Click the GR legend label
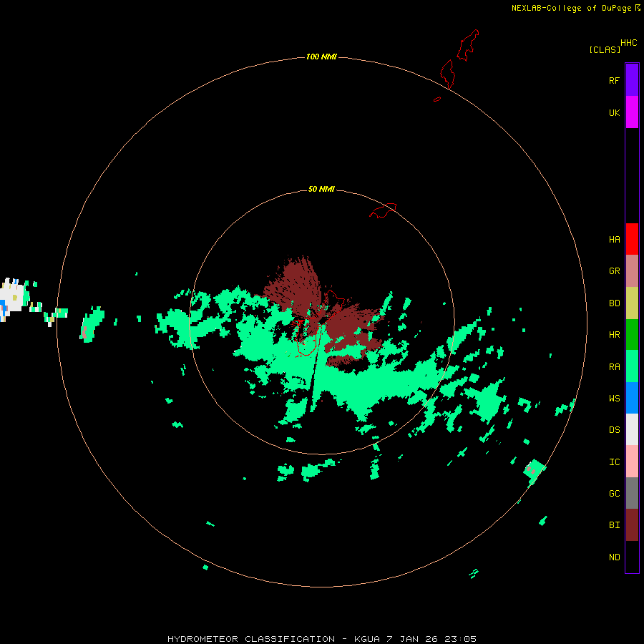Viewport: 644px width, 644px height. pos(614,271)
